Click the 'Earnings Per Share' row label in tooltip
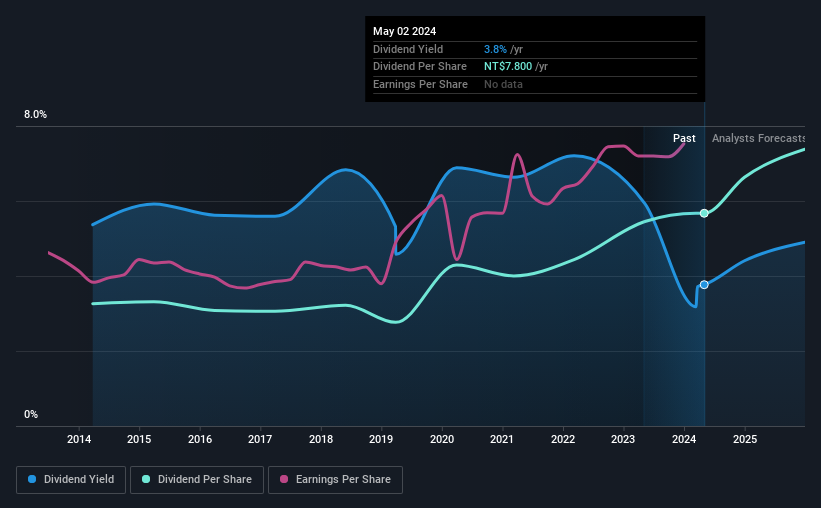Viewport: 821px width, 508px height. click(420, 84)
